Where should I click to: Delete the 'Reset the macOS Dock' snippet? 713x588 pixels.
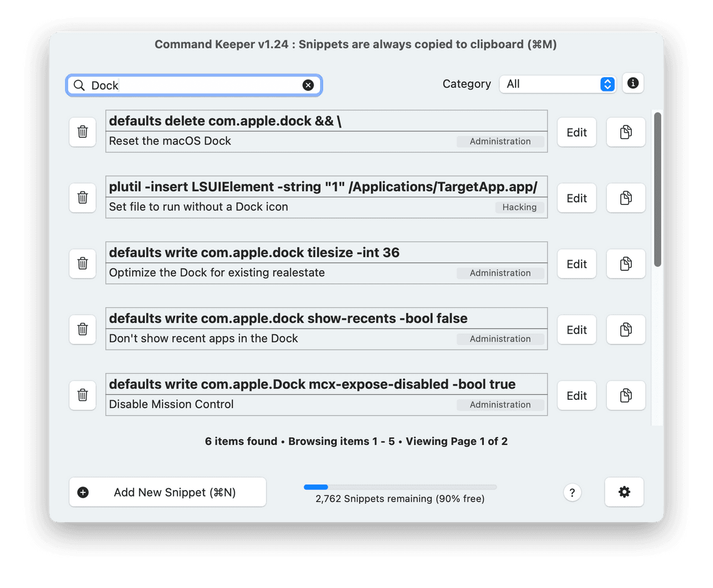83,132
